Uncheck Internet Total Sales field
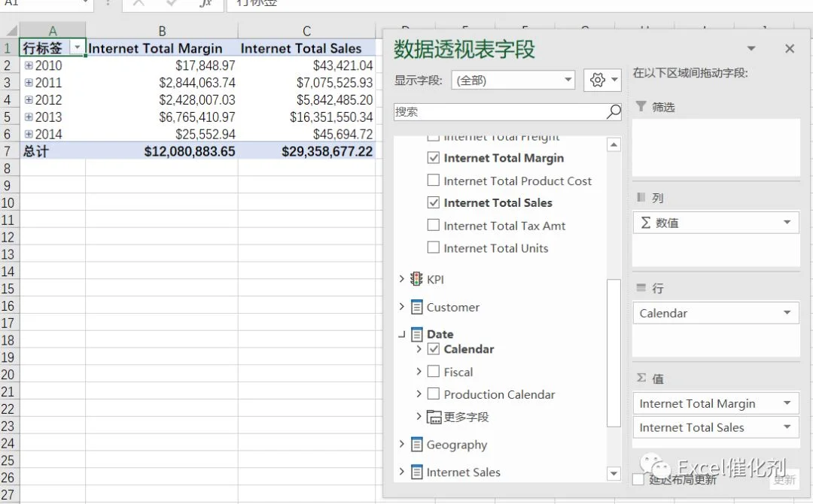 pyautogui.click(x=434, y=202)
